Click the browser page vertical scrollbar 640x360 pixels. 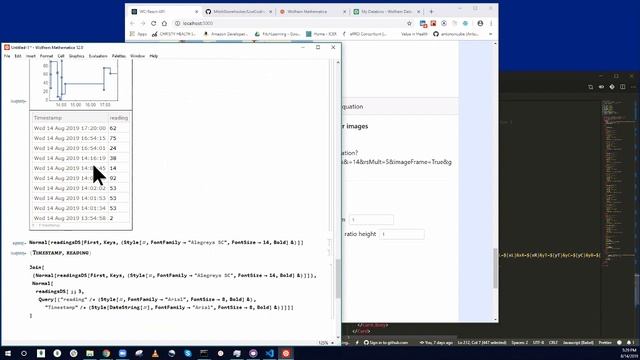[x=496, y=268]
